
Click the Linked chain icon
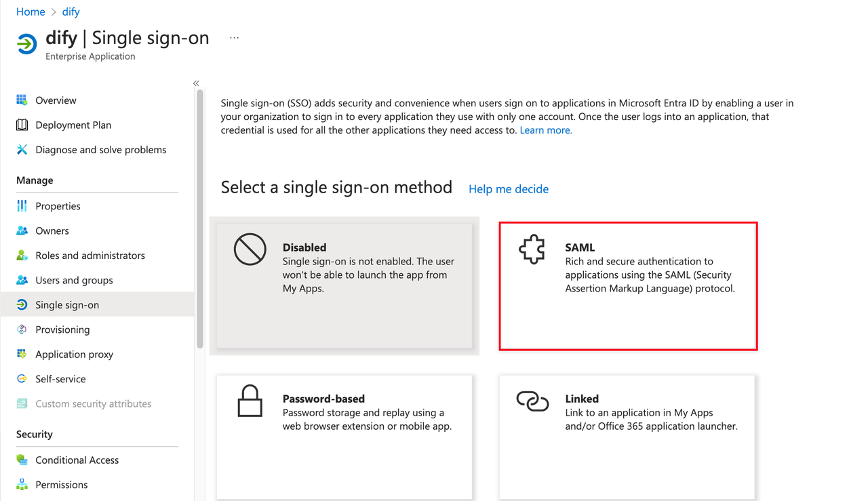(x=532, y=401)
